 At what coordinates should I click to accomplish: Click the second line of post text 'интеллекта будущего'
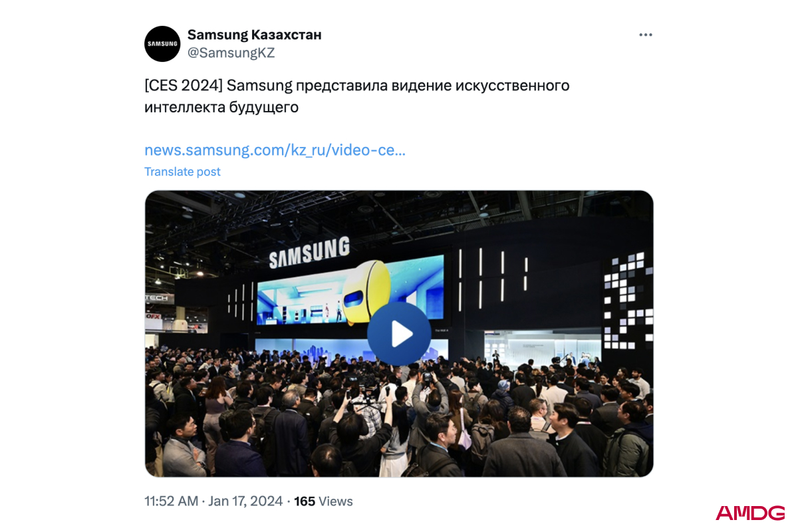coord(221,106)
